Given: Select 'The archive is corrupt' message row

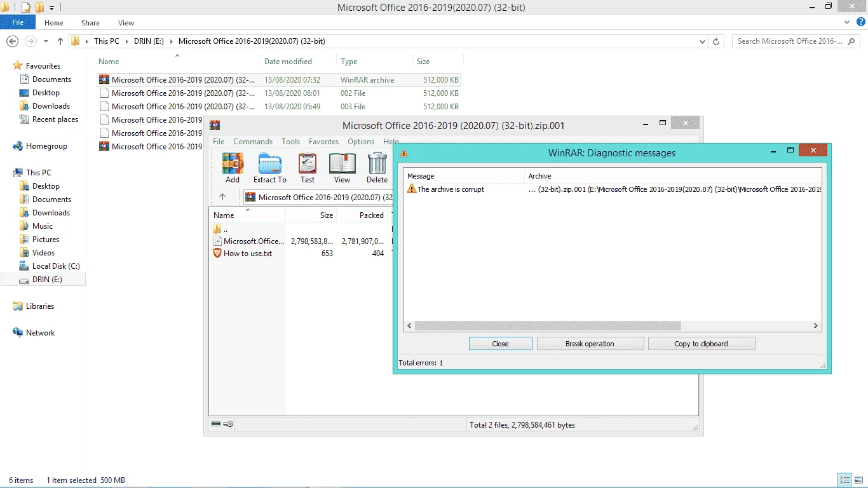Looking at the screenshot, I should pyautogui.click(x=613, y=189).
